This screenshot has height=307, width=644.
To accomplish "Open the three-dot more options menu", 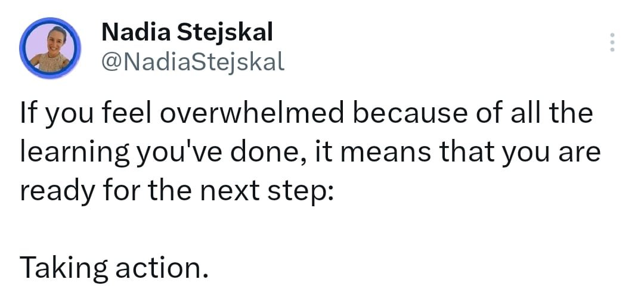I will click(x=612, y=42).
